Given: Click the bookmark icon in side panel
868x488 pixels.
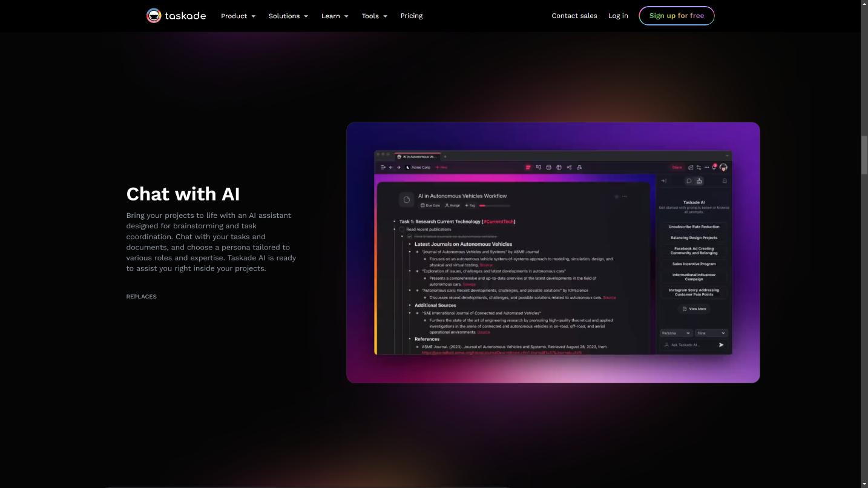Looking at the screenshot, I should click(725, 181).
